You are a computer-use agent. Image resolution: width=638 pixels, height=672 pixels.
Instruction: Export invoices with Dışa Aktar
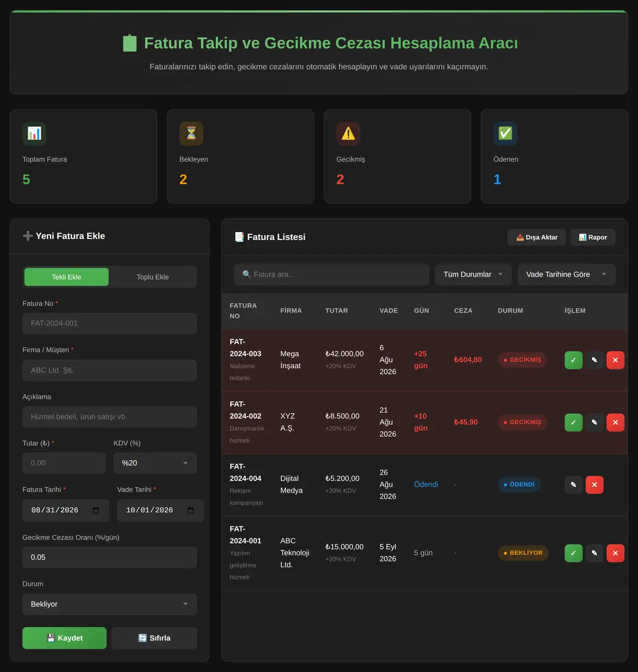[537, 237]
